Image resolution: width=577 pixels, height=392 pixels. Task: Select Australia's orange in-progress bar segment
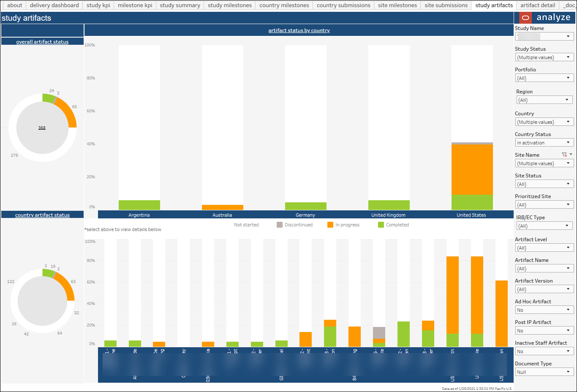pyautogui.click(x=223, y=207)
